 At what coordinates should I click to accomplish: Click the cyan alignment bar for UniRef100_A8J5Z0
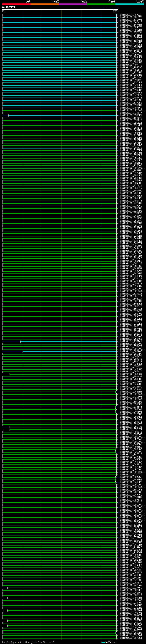pyautogui.click(x=60, y=15)
